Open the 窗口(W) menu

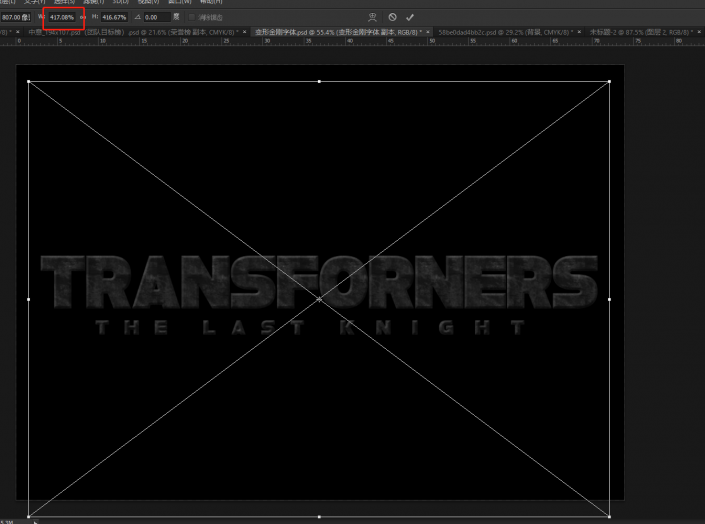[179, 2]
